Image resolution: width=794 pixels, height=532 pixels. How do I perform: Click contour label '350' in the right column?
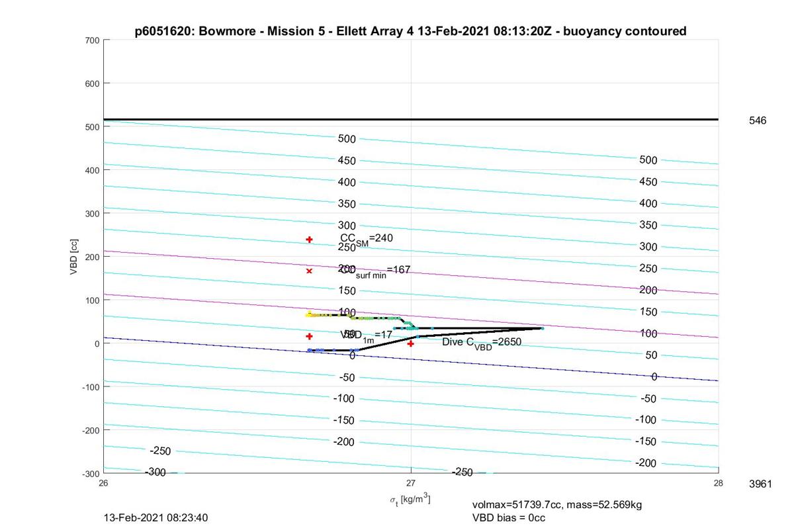(648, 225)
